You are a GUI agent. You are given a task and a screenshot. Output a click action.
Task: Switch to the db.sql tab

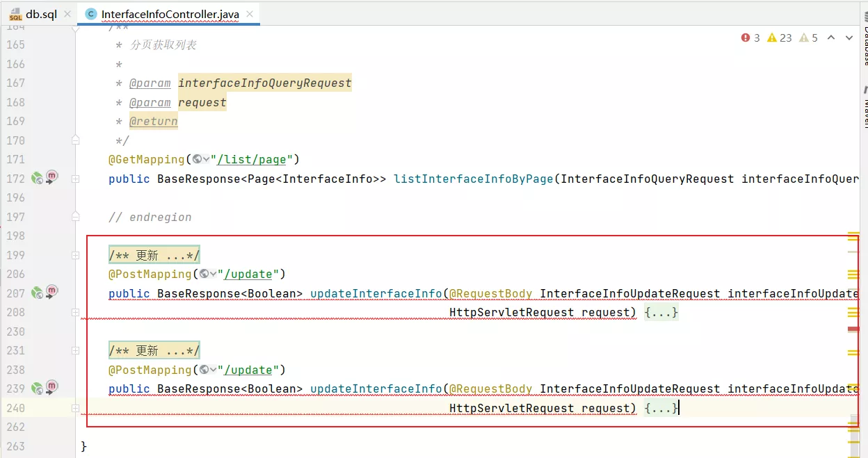pos(39,15)
